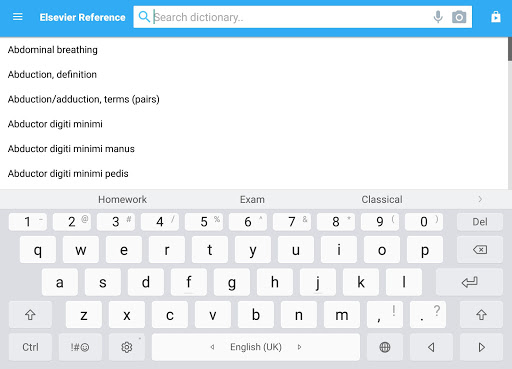Switch to symbols and emoji keyboard
512x369 pixels.
[80, 347]
